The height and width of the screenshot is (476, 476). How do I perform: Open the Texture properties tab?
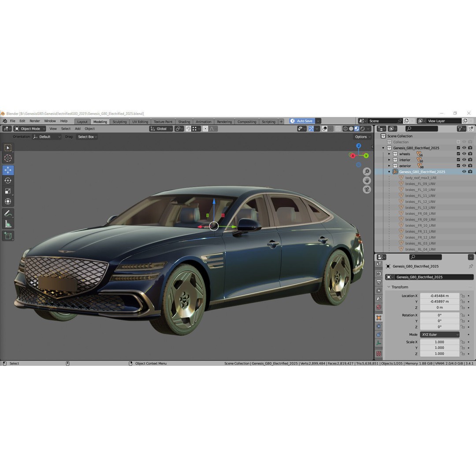[x=379, y=353]
